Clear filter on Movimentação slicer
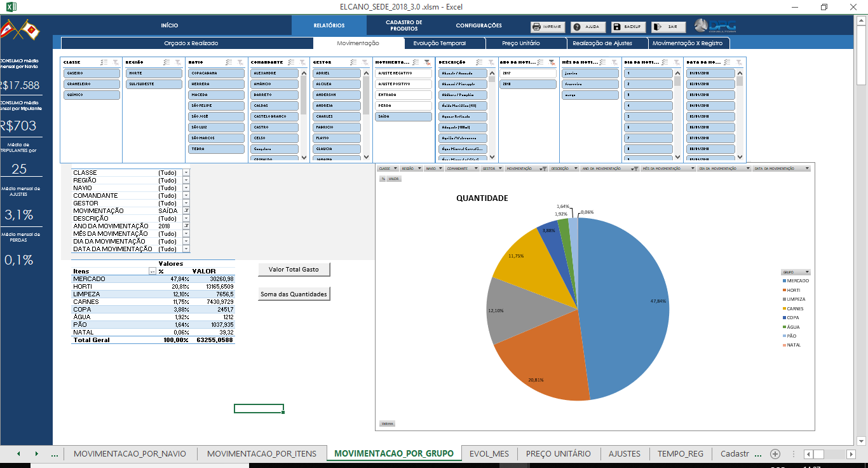Screen dimensions: 868x468 tap(427, 62)
